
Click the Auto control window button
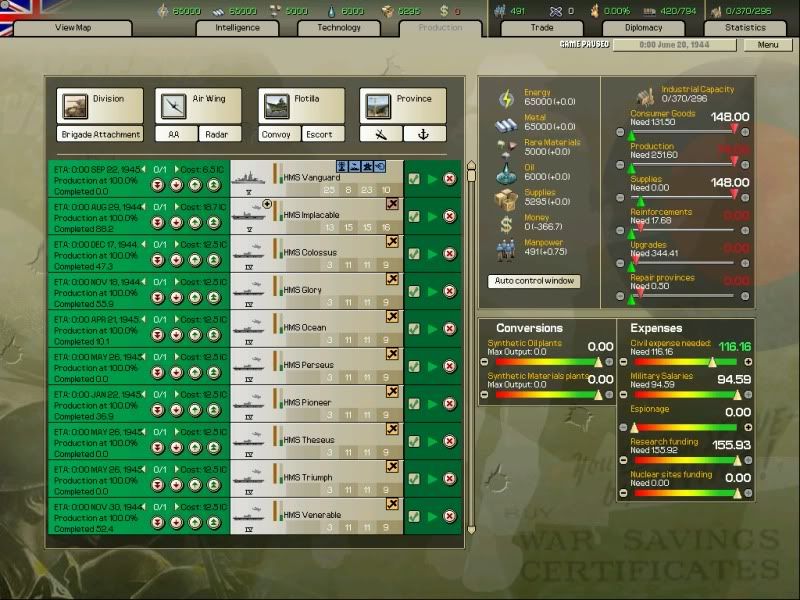tap(536, 281)
